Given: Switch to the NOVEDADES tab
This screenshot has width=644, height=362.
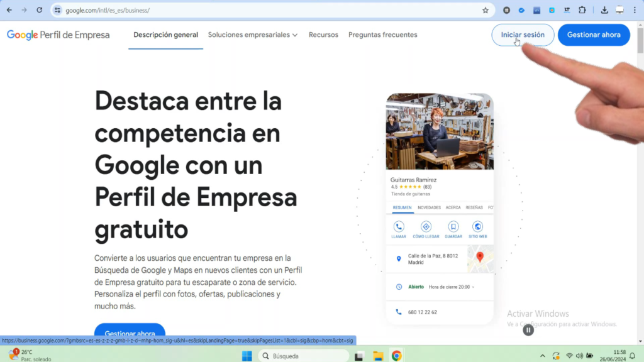Looking at the screenshot, I should [430, 207].
